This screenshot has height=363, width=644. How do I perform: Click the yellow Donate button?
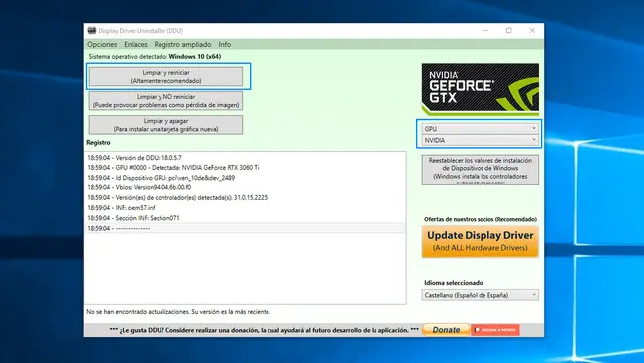(x=446, y=330)
